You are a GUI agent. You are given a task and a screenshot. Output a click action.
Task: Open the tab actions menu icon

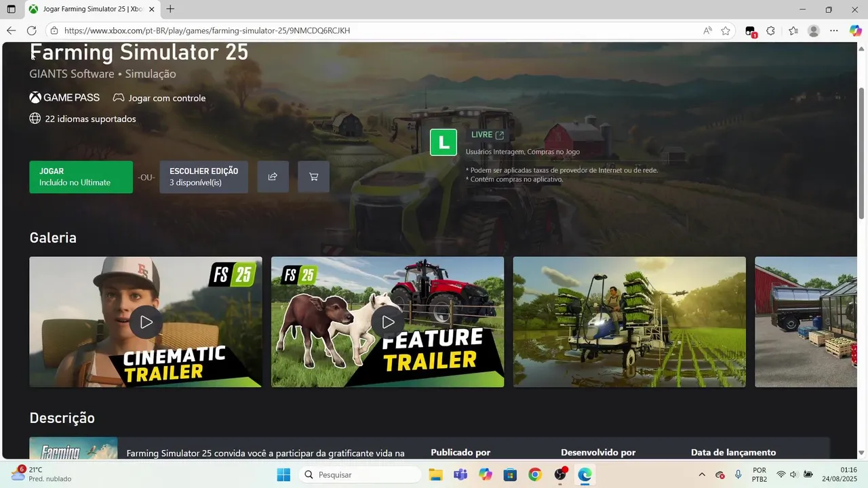point(11,9)
